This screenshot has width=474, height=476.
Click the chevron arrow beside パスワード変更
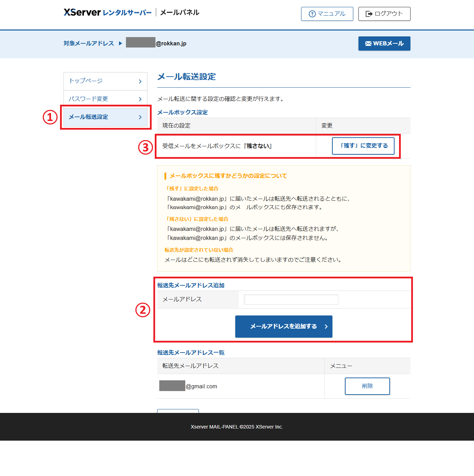click(140, 99)
